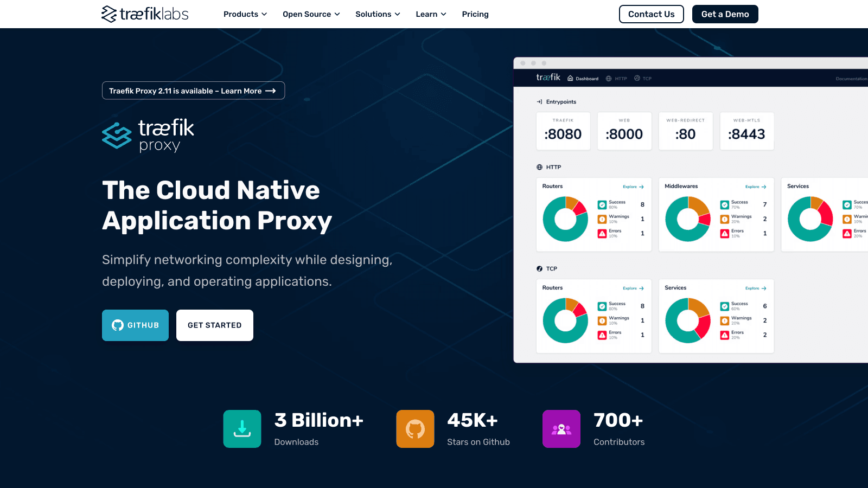Expand the Products dropdown menu
Viewport: 868px width, 488px height.
[x=245, y=14]
